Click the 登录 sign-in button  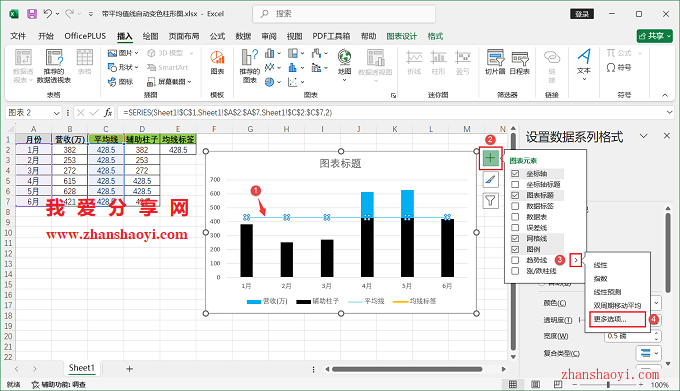tap(582, 14)
